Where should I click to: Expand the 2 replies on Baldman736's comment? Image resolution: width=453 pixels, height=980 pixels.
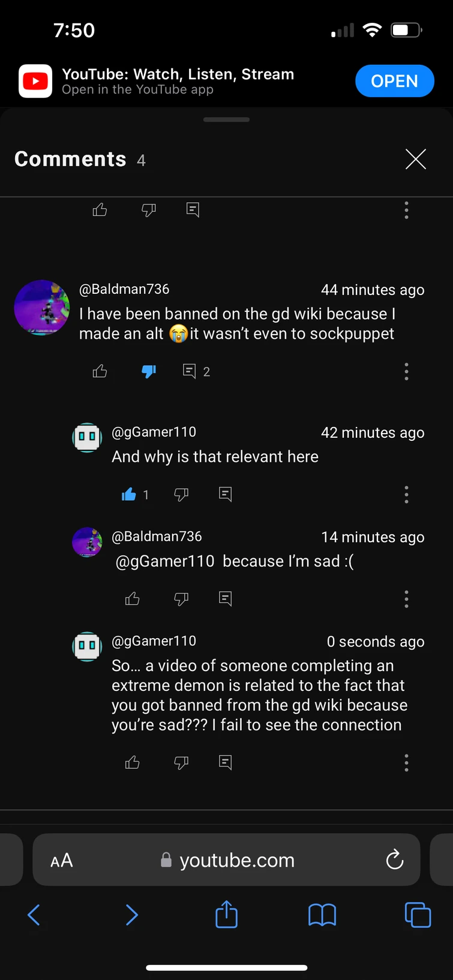196,372
